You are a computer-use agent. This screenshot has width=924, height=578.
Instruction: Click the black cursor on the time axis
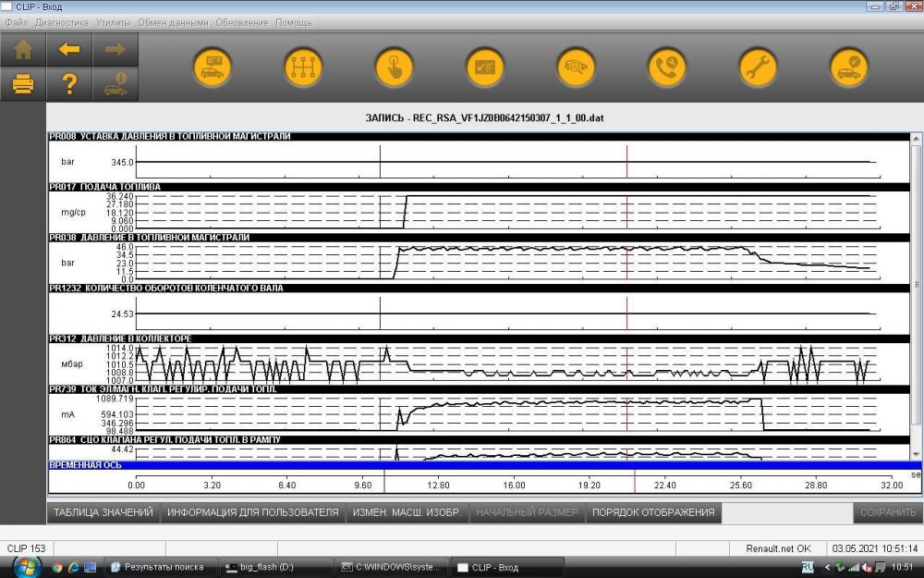384,481
